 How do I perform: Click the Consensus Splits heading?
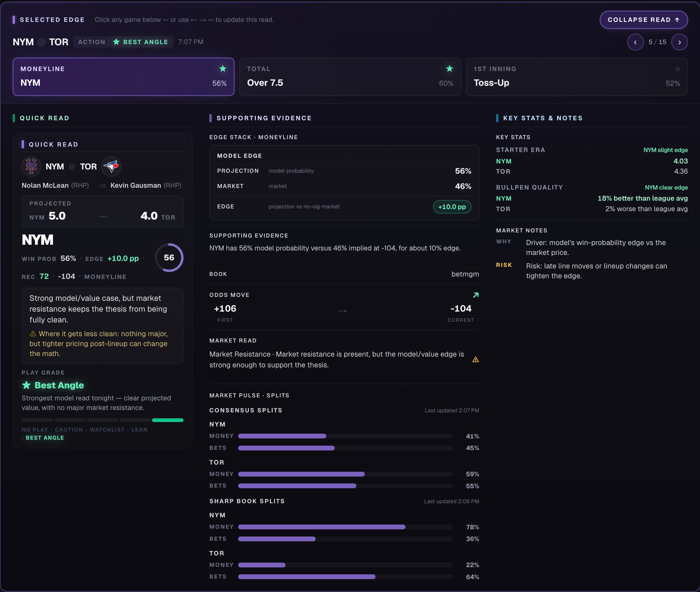[246, 411]
